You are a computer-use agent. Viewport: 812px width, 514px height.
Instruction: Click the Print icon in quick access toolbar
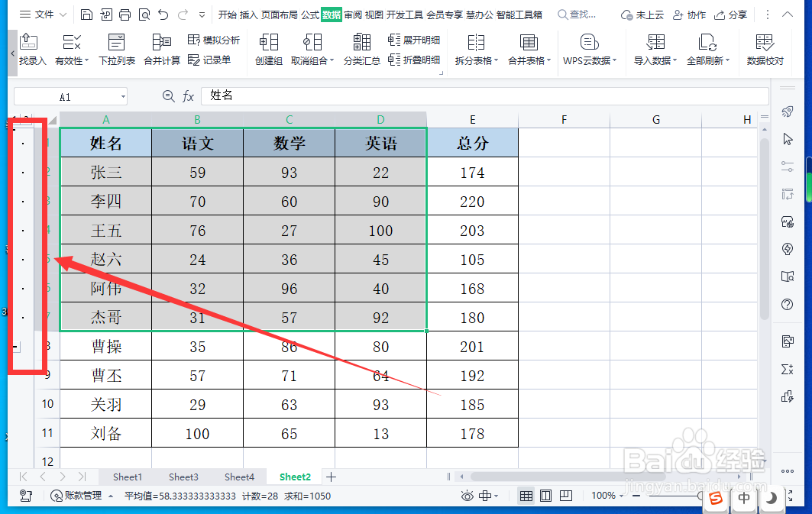[x=125, y=15]
